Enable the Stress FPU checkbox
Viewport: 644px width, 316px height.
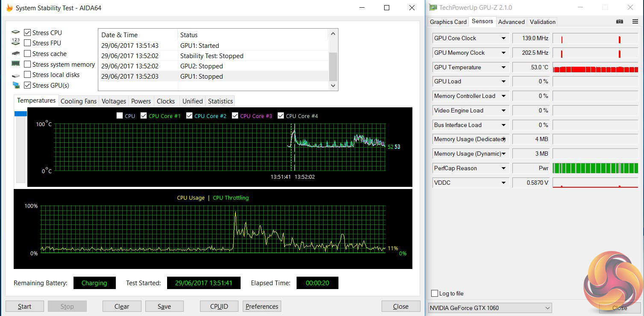tap(27, 43)
